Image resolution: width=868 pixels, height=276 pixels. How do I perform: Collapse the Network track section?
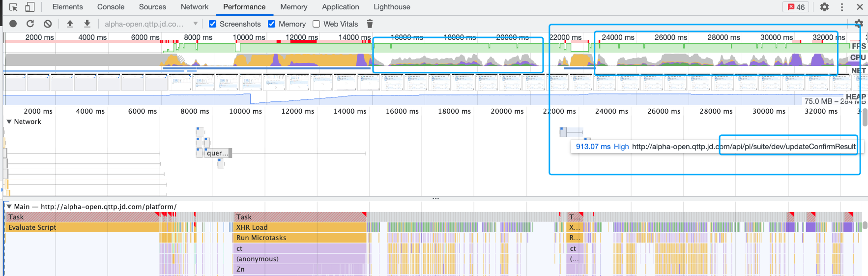pyautogui.click(x=9, y=122)
